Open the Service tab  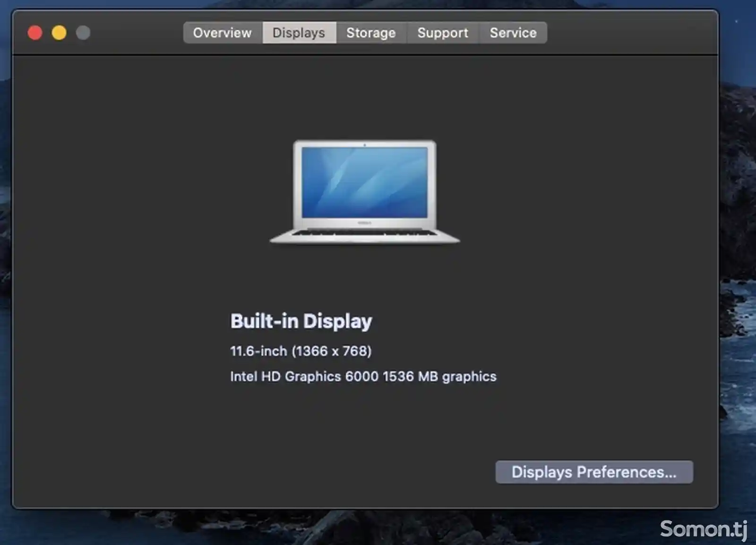[x=513, y=33]
